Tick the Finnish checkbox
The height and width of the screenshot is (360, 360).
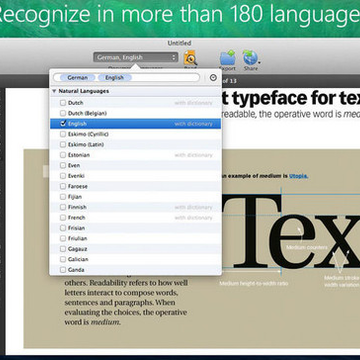(x=63, y=207)
